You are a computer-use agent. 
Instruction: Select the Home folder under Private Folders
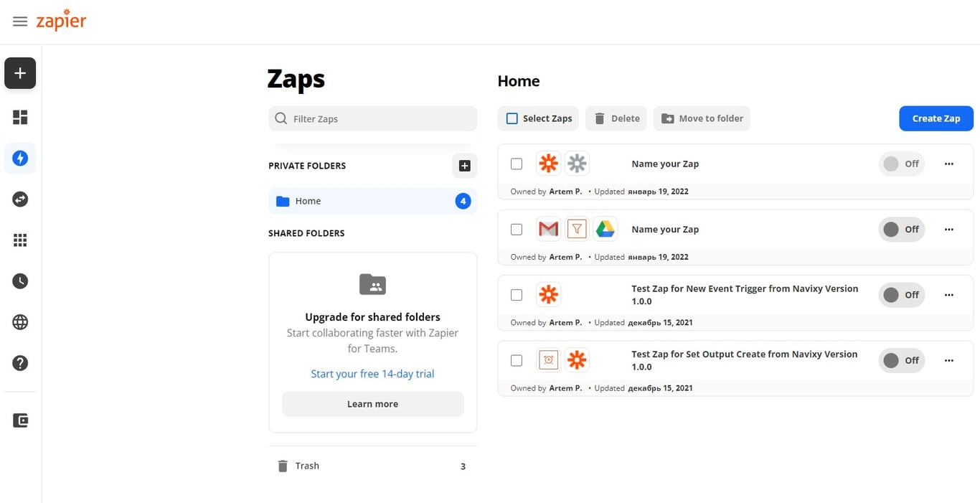(x=308, y=201)
